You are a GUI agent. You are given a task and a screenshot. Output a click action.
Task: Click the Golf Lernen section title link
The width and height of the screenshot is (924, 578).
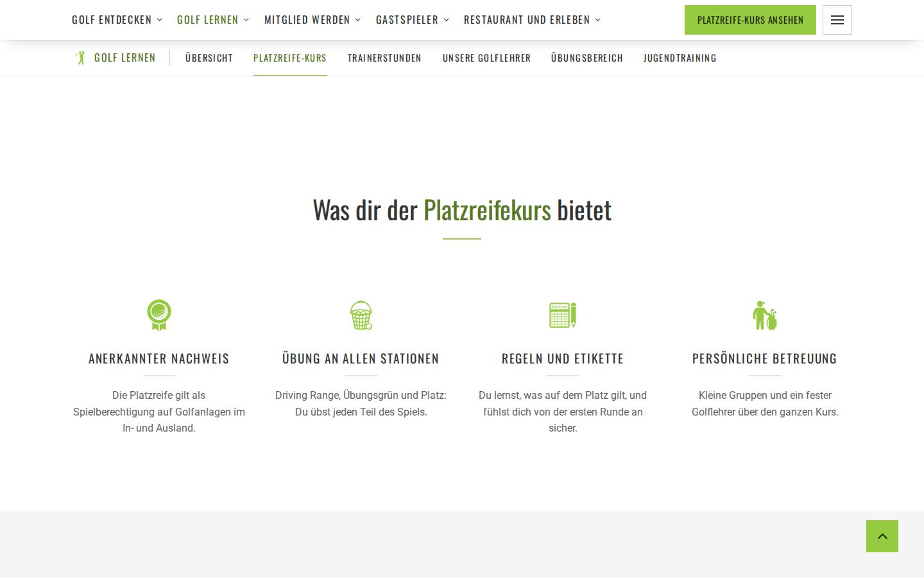[x=125, y=58]
